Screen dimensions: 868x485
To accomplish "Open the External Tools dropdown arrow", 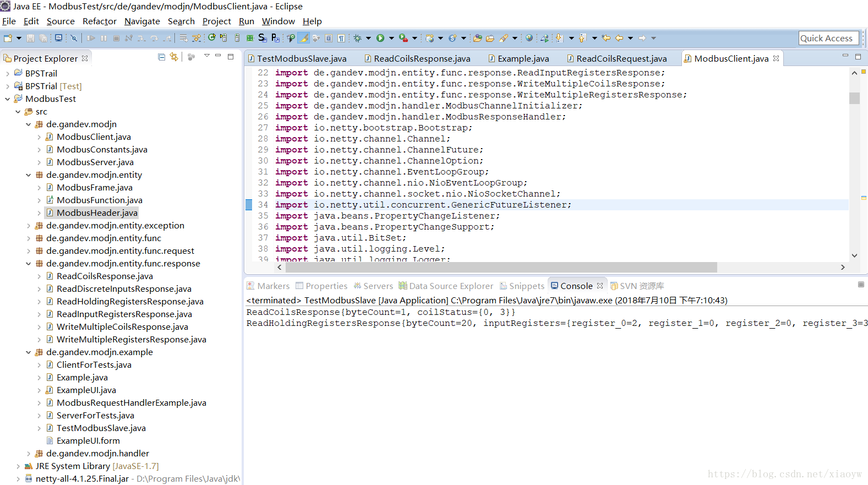I will (415, 38).
